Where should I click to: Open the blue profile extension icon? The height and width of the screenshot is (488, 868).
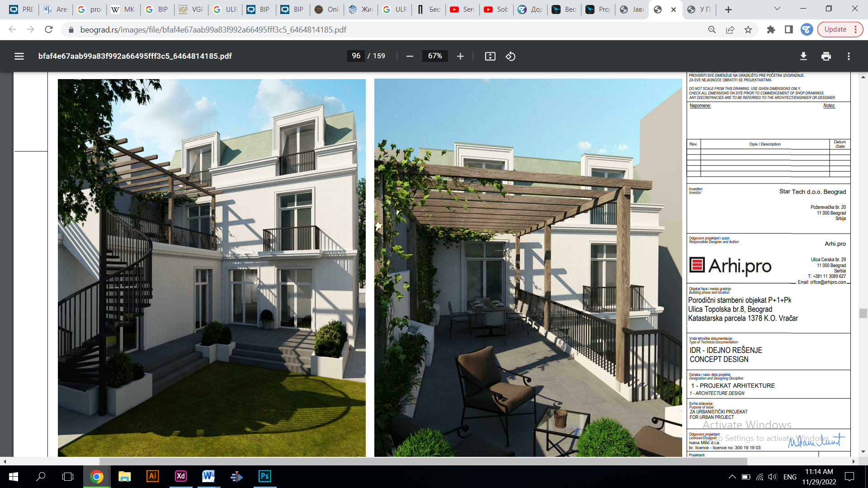click(x=807, y=29)
